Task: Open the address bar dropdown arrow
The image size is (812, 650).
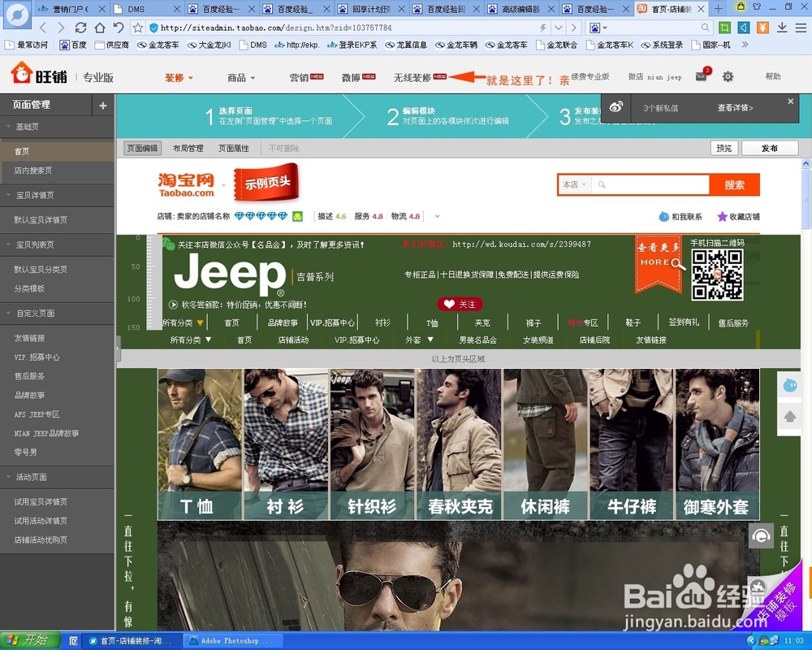Action: pyautogui.click(x=559, y=28)
